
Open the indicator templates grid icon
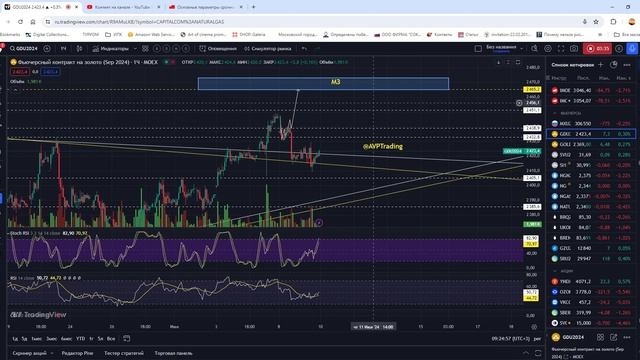tap(145, 49)
